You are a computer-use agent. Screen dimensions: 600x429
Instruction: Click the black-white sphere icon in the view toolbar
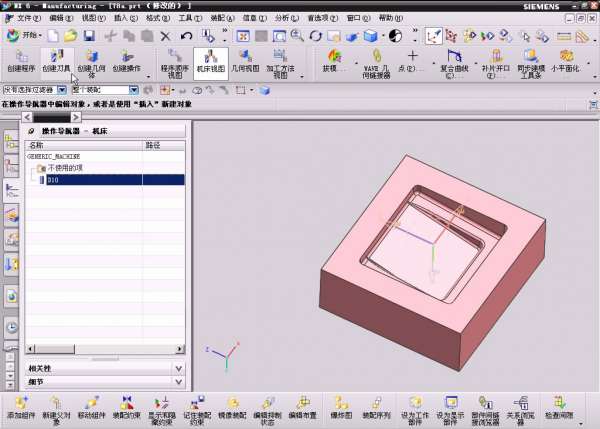(395, 36)
